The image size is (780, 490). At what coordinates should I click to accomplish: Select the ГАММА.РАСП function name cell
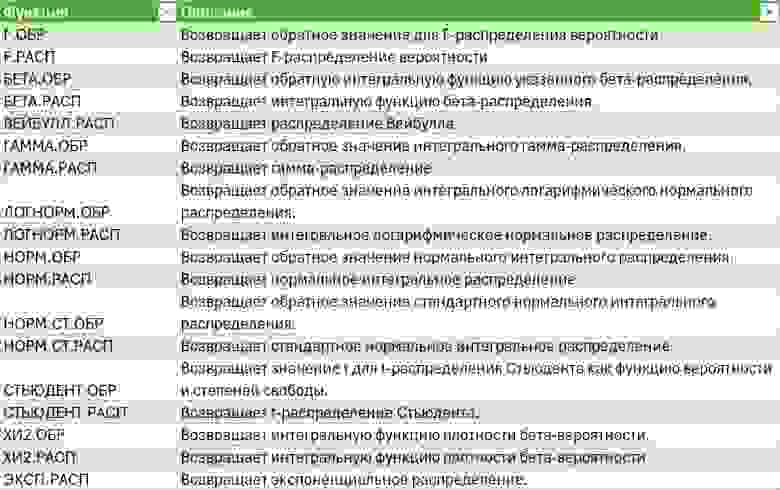49,168
